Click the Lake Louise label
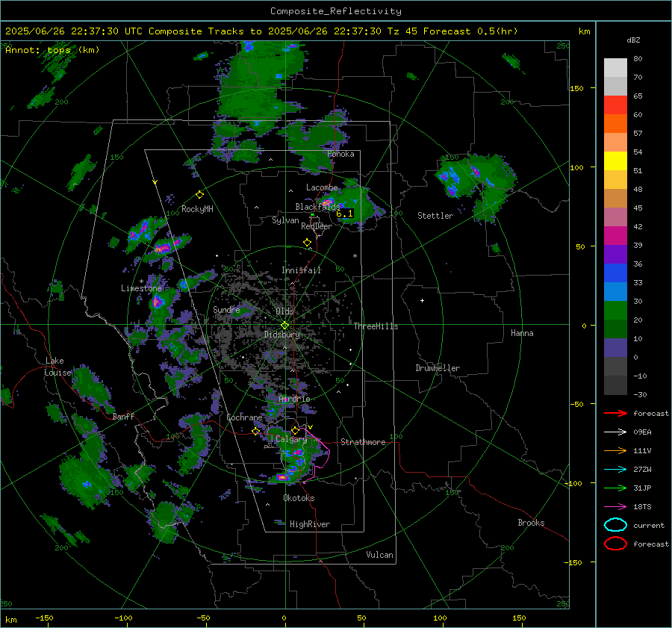Viewport: 672px width, 628px height. 58,367
